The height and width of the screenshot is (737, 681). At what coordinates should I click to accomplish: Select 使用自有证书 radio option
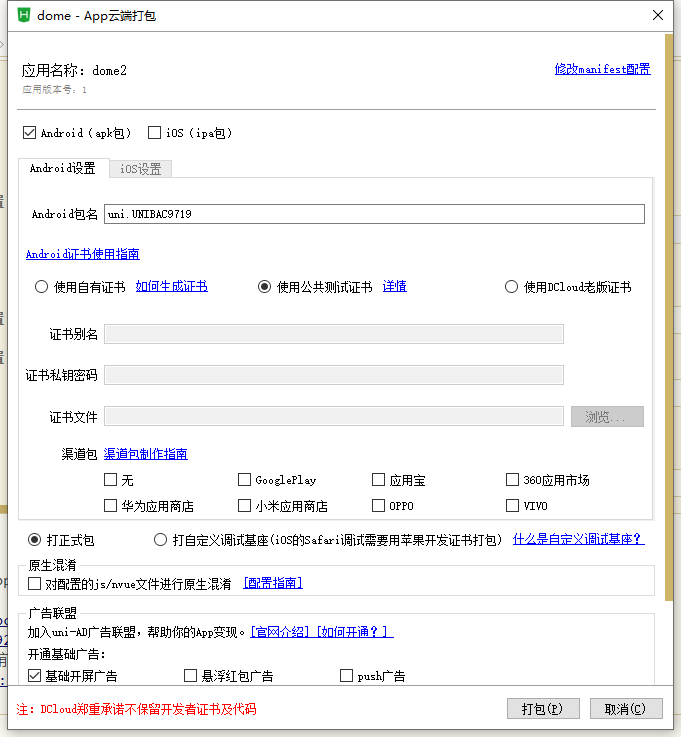pos(42,287)
